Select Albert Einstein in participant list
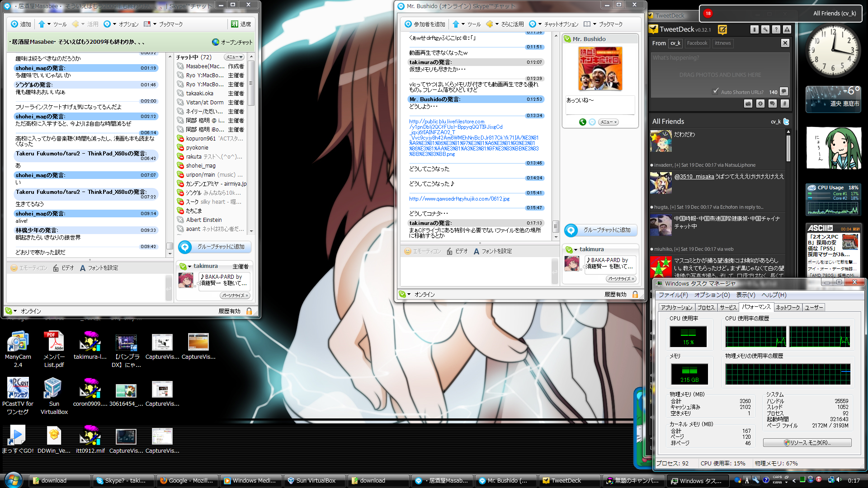Image resolution: width=868 pixels, height=488 pixels. pos(204,220)
